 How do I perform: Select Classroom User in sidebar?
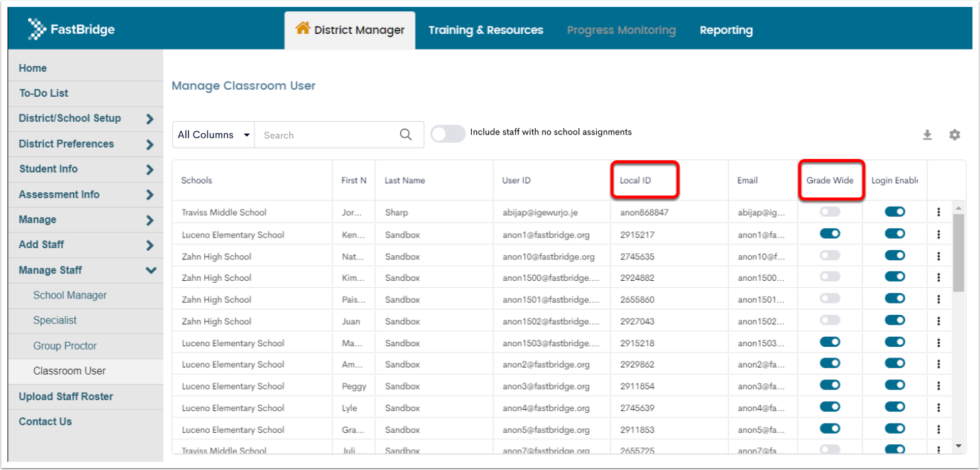[x=85, y=371]
